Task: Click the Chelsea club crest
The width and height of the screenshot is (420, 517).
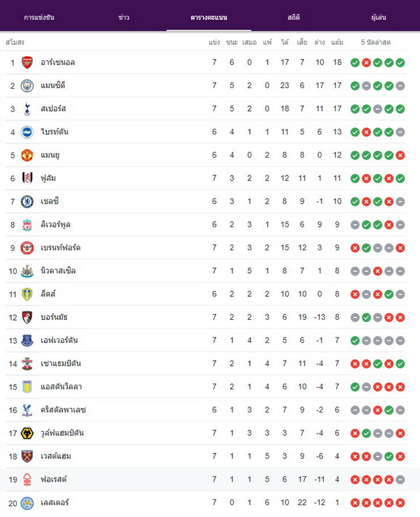Action: [27, 202]
